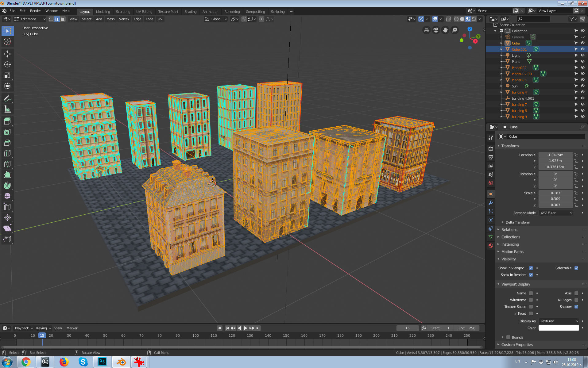Select the Shear tool
Image resolution: width=588 pixels, height=368 pixels.
(7, 228)
